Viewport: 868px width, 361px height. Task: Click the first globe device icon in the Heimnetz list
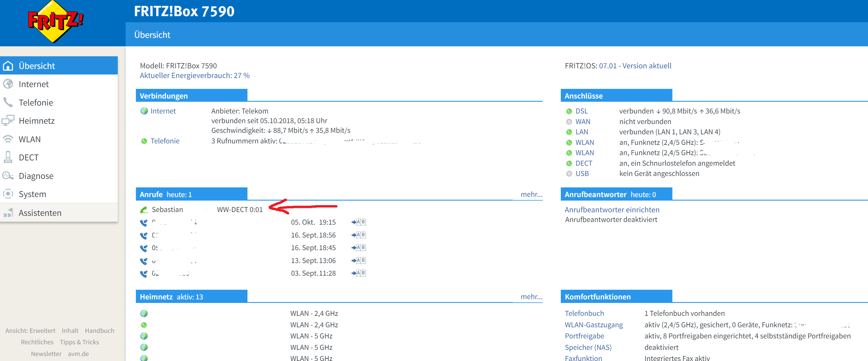[144, 313]
